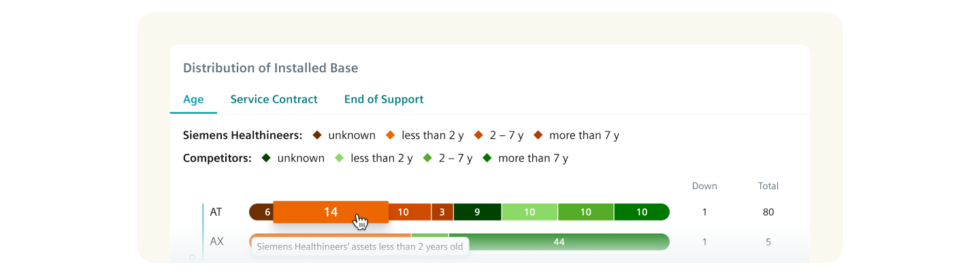Switch to the Age tab
This screenshot has height=275, width=980.
click(x=193, y=99)
